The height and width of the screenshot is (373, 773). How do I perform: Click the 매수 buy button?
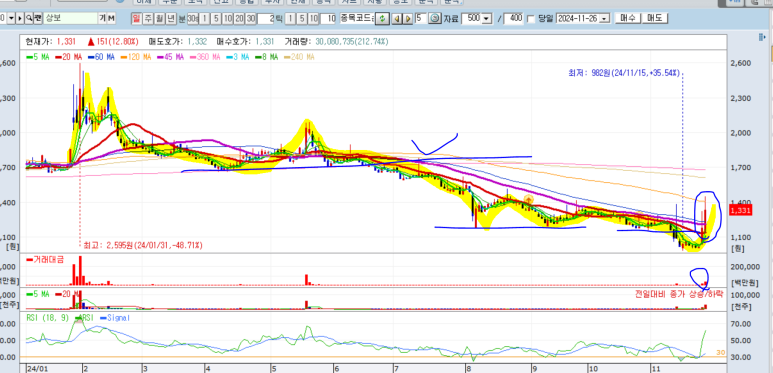[x=628, y=18]
